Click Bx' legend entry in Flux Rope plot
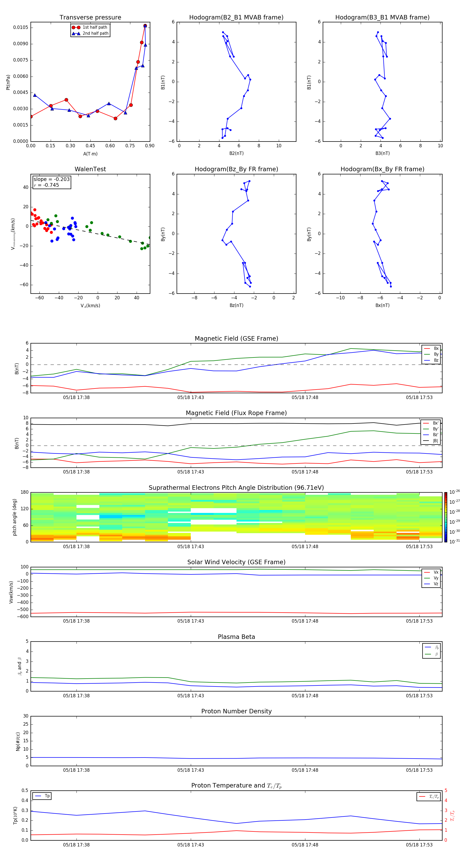 (431, 423)
